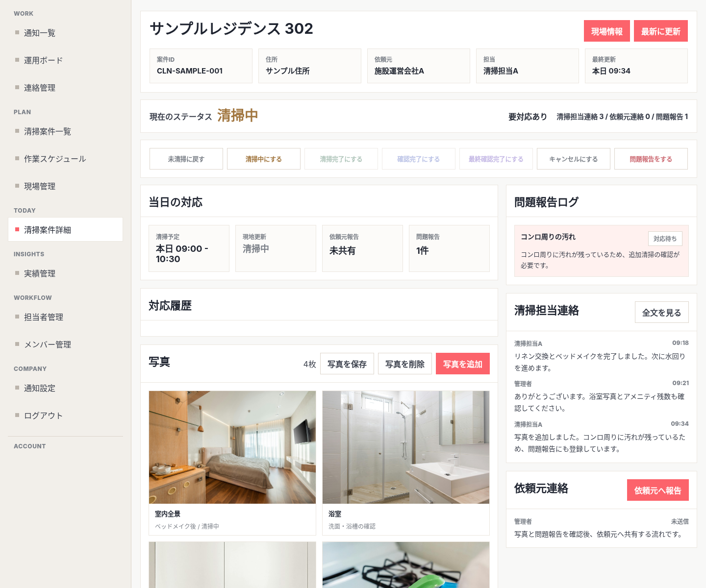The width and height of the screenshot is (706, 588).
Task: Open 通知一覧 in the sidebar
Action: tap(65, 33)
